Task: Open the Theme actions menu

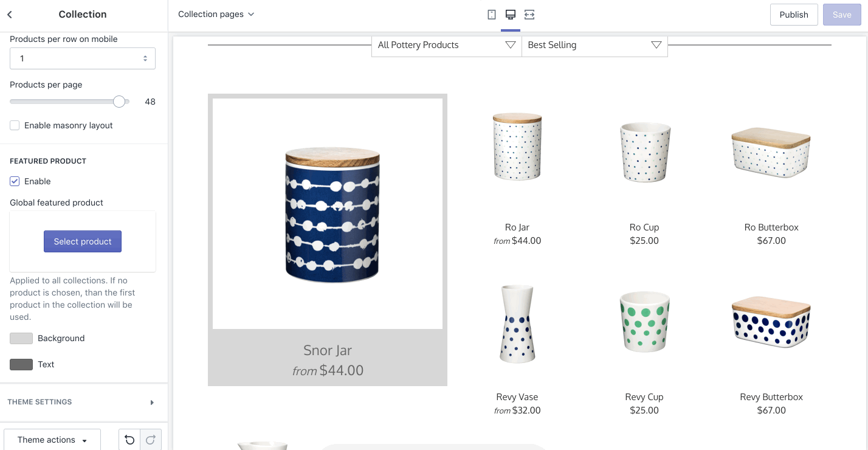Action: [52, 440]
